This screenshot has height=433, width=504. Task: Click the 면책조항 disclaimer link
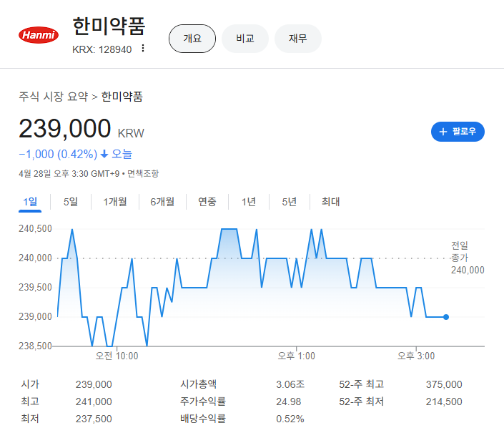click(x=143, y=174)
